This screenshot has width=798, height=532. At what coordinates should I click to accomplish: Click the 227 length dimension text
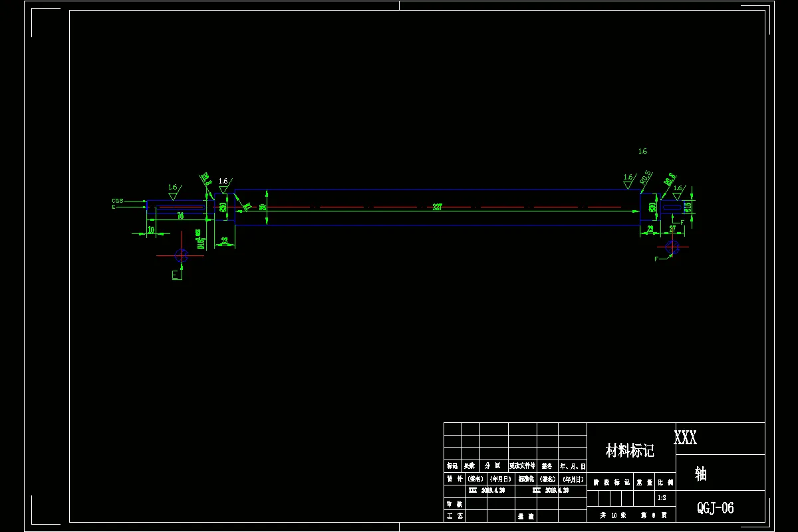437,207
